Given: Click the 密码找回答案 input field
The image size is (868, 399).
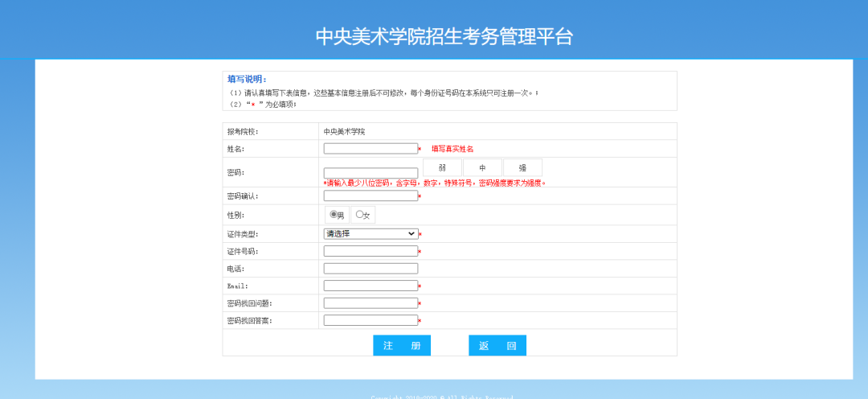Looking at the screenshot, I should [x=371, y=320].
